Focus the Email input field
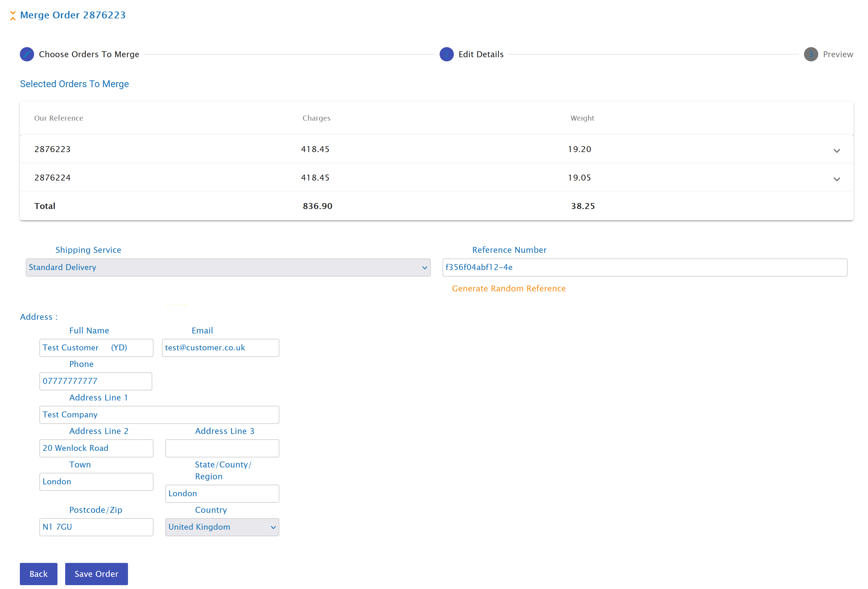This screenshot has width=868, height=589. tap(220, 348)
